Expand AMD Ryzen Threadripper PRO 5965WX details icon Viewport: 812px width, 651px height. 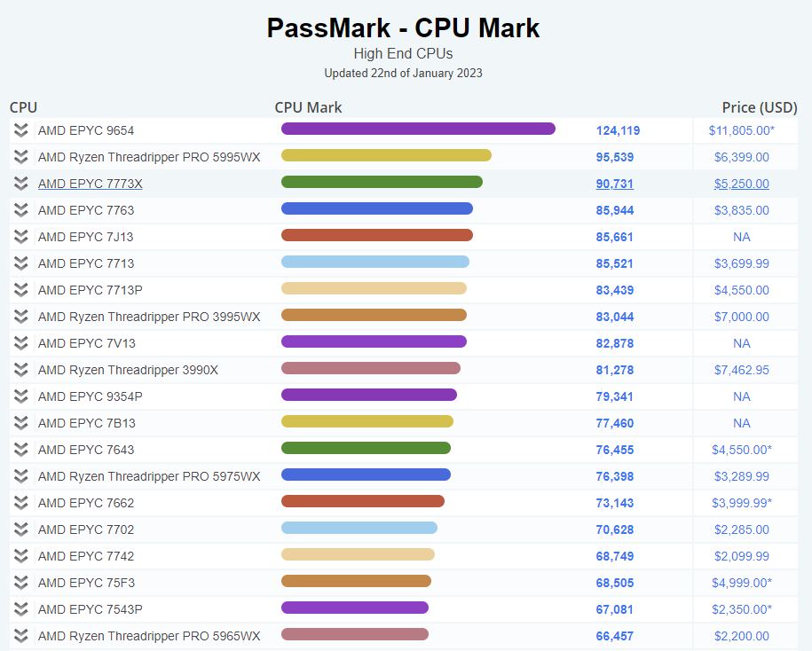(x=20, y=636)
